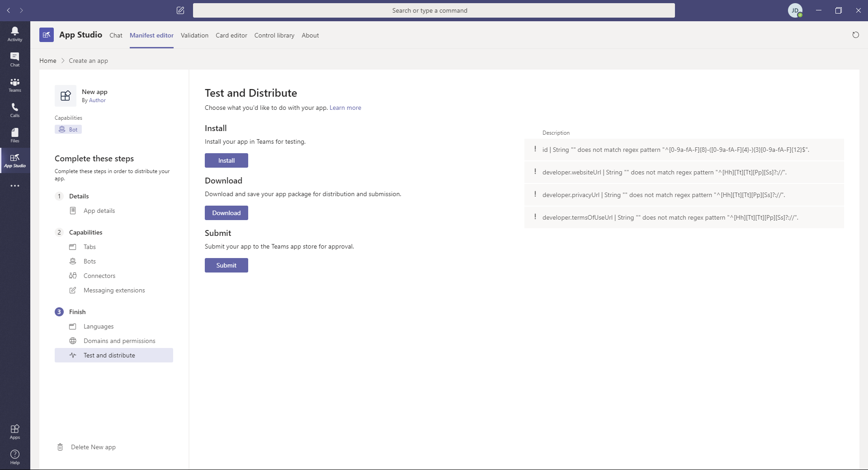Viewport: 868px width, 470px height.
Task: Open more apps ellipsis in sidebar
Action: [15, 186]
